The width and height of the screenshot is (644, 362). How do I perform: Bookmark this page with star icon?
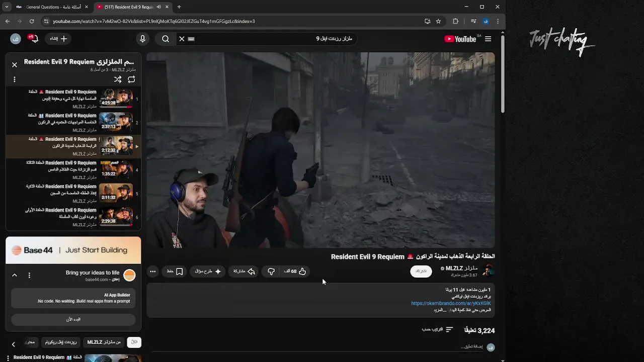coord(438,21)
